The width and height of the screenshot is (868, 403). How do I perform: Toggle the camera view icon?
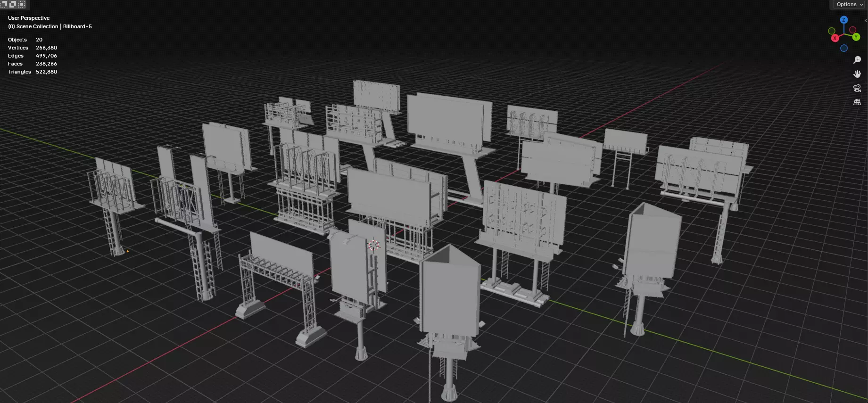click(857, 88)
